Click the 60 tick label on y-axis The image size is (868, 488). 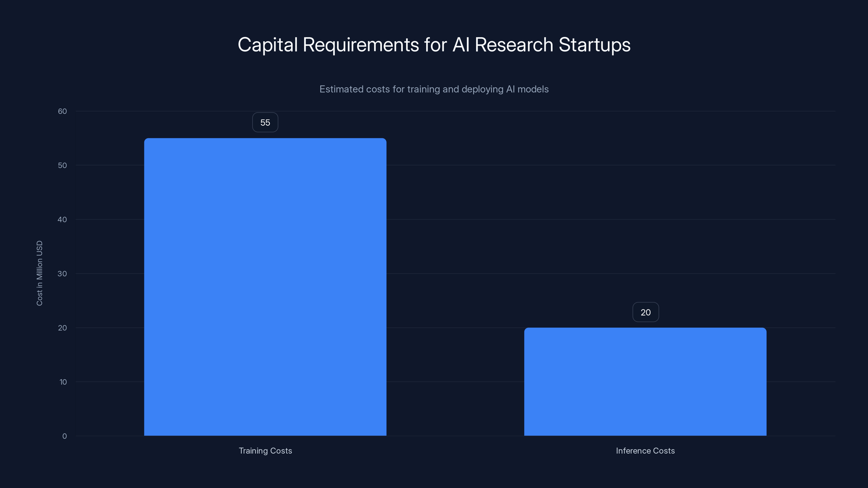pyautogui.click(x=62, y=111)
